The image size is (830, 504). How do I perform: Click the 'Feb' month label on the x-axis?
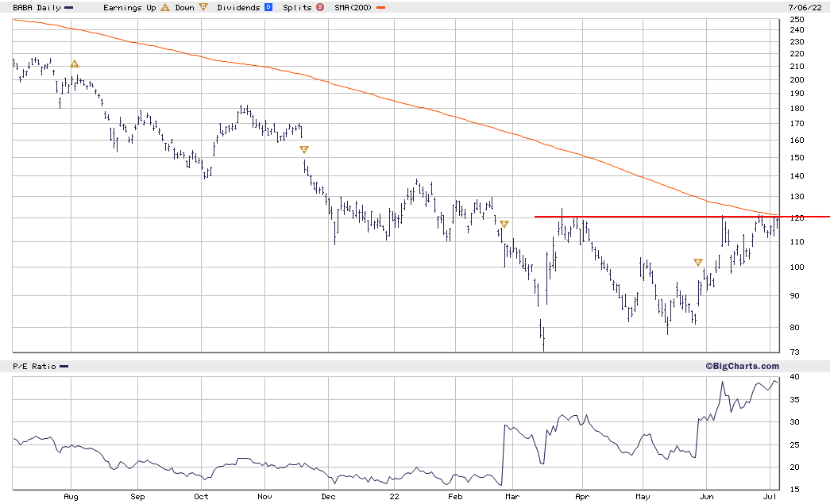pyautogui.click(x=455, y=497)
